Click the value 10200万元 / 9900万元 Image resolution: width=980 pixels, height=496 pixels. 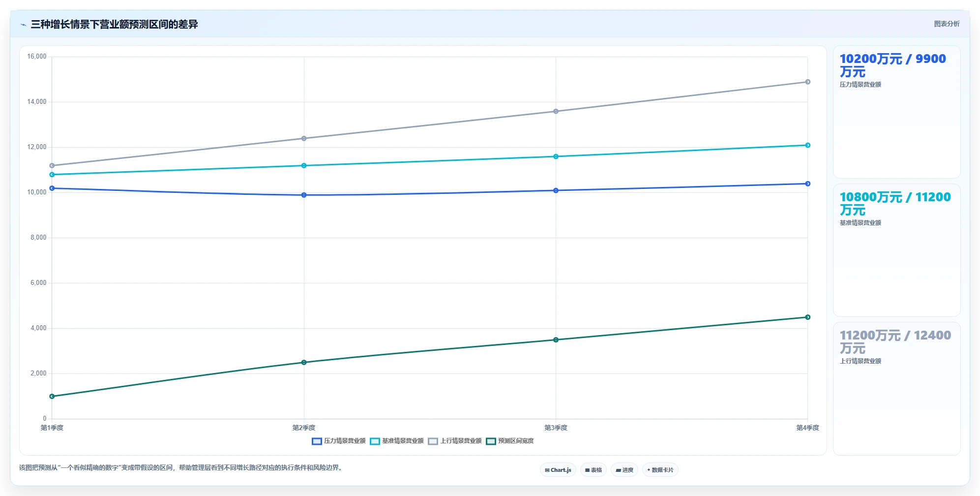click(892, 65)
